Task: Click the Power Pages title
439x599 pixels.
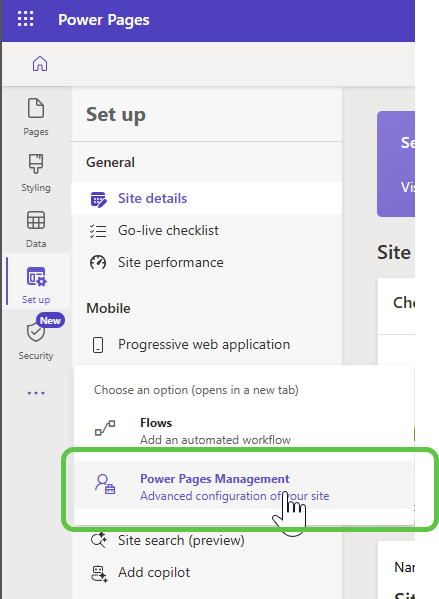Action: point(104,20)
